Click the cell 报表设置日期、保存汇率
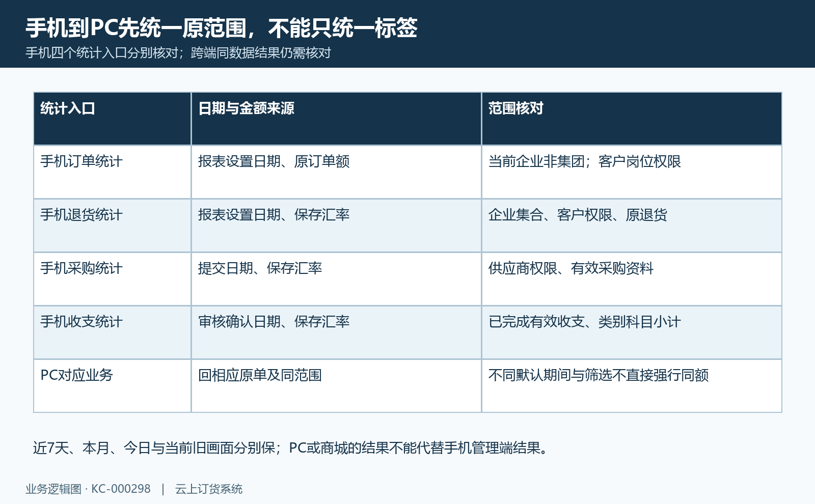 [336, 226]
